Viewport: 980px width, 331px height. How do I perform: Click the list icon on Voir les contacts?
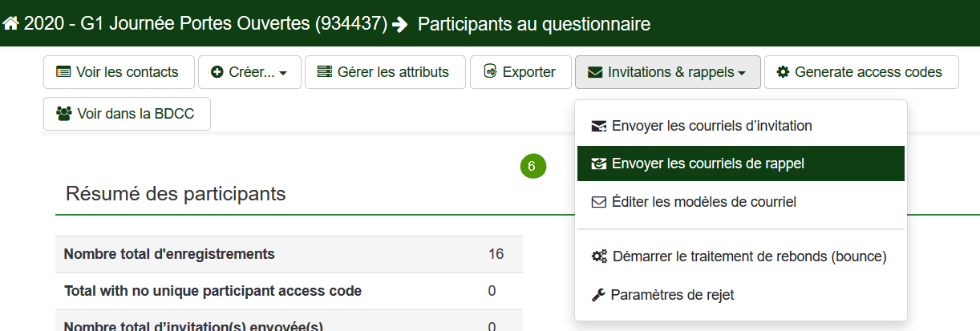(63, 72)
